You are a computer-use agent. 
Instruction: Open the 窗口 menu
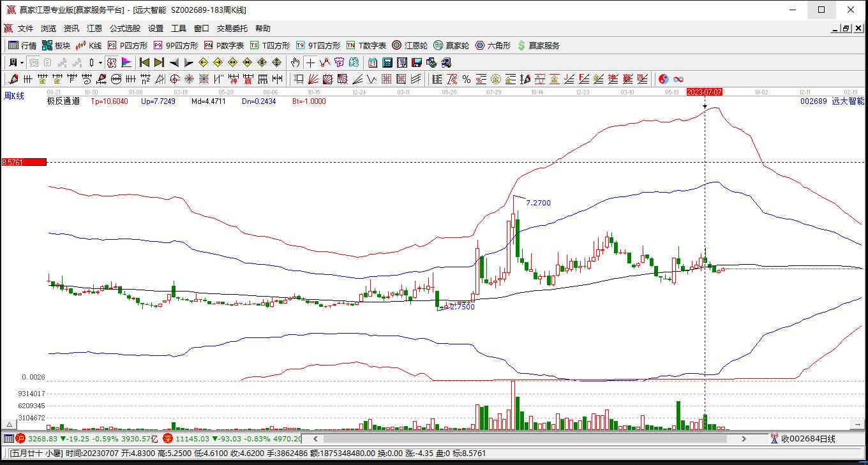[202, 29]
